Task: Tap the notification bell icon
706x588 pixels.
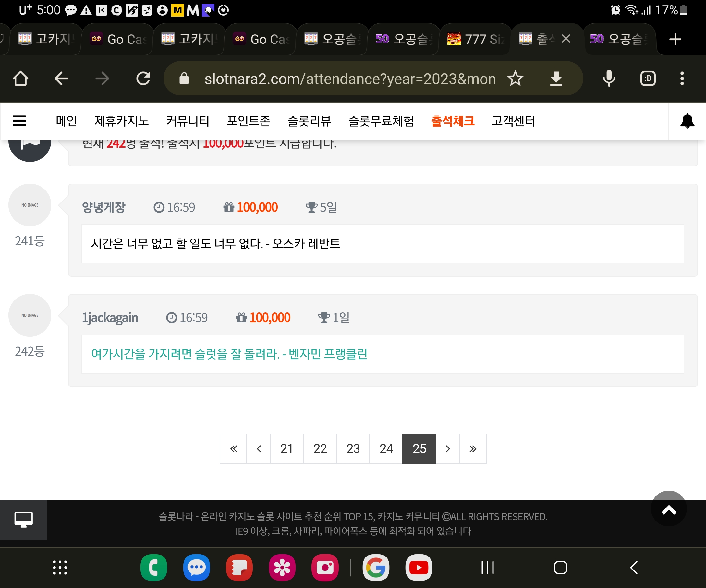Action: tap(687, 121)
